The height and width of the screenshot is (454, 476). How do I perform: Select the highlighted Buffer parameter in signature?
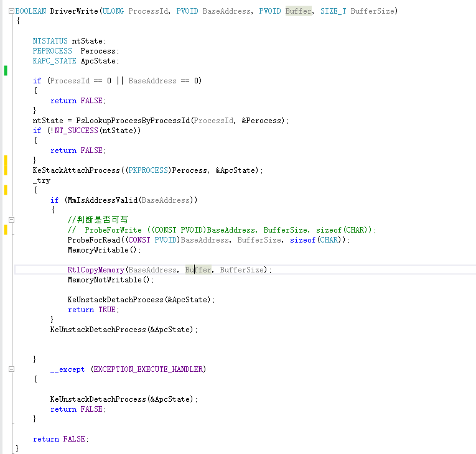coord(299,11)
